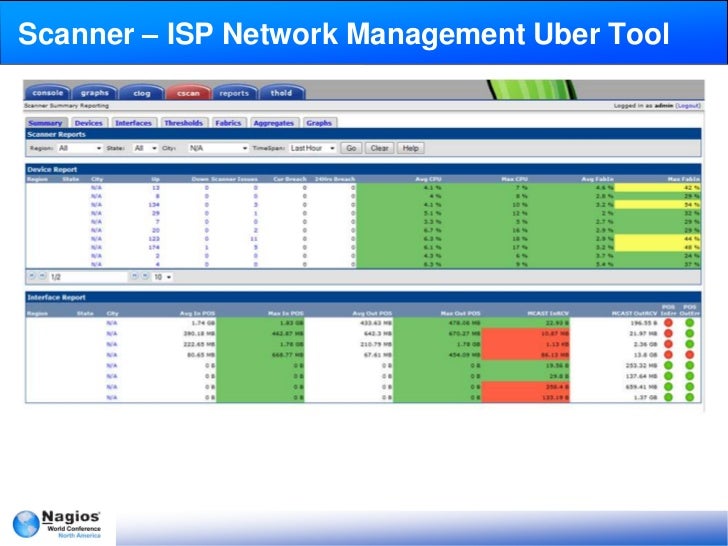The height and width of the screenshot is (546, 728).
Task: Click the Max Out POS value 454.09 MB
Action: coord(463,355)
